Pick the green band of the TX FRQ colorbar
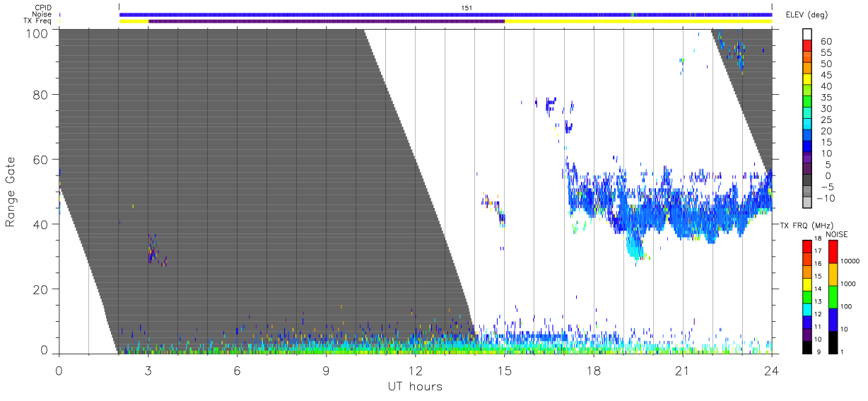The height and width of the screenshot is (401, 868). [x=807, y=296]
